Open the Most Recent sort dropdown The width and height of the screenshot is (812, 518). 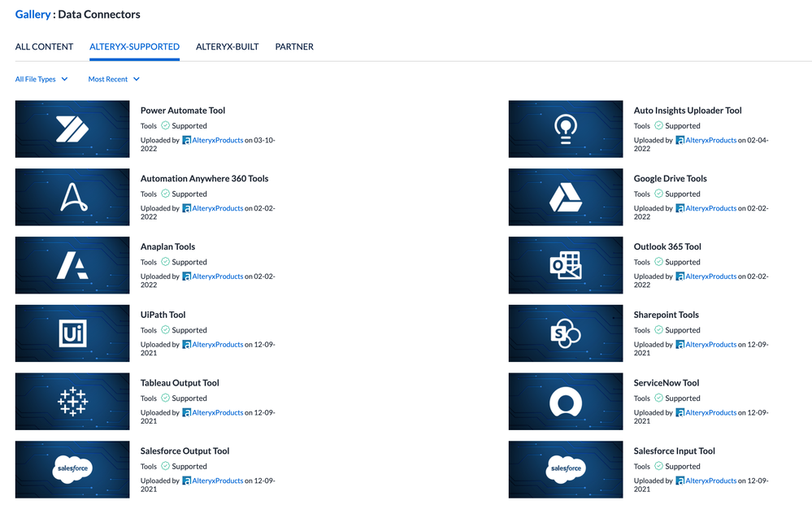pos(114,79)
